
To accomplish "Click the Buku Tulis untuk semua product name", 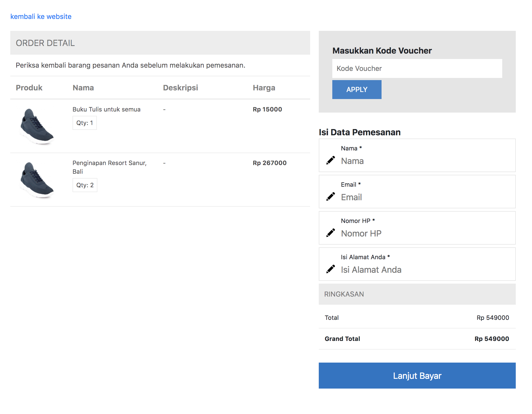I will coord(106,109).
